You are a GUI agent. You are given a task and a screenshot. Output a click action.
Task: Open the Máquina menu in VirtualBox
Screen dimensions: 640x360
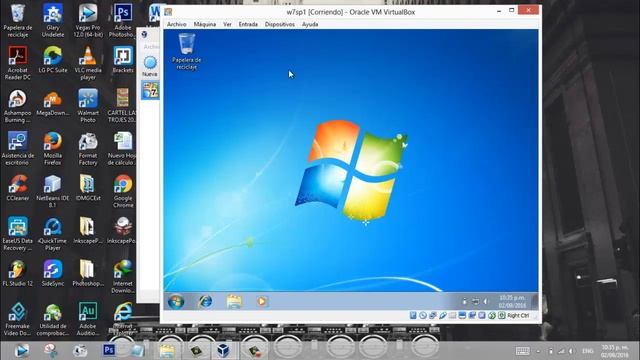(x=205, y=24)
